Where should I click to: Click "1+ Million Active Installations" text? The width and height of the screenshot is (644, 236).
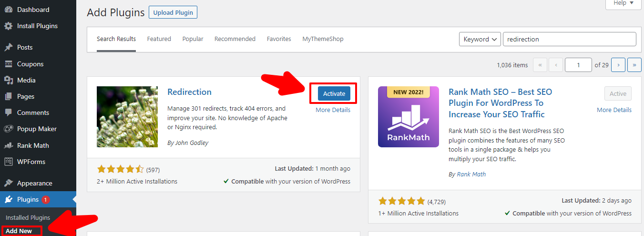point(418,214)
